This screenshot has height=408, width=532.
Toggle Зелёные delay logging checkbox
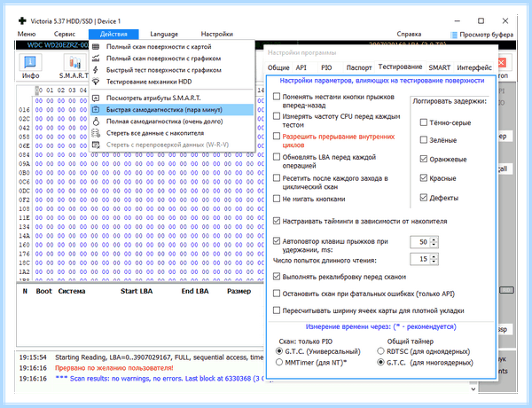coord(424,140)
